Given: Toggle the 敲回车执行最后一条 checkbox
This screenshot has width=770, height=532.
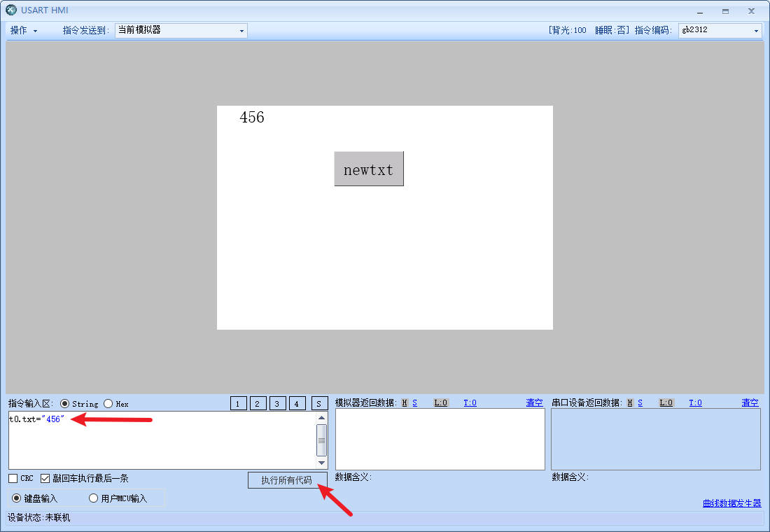Looking at the screenshot, I should [x=45, y=479].
